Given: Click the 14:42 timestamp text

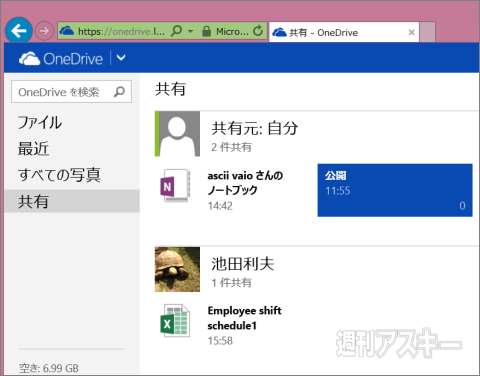Looking at the screenshot, I should pyautogui.click(x=220, y=206).
